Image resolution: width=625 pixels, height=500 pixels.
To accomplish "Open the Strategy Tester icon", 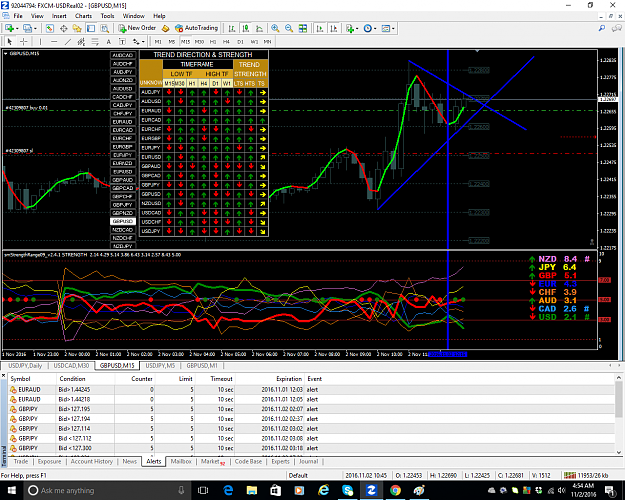I will click(x=104, y=28).
